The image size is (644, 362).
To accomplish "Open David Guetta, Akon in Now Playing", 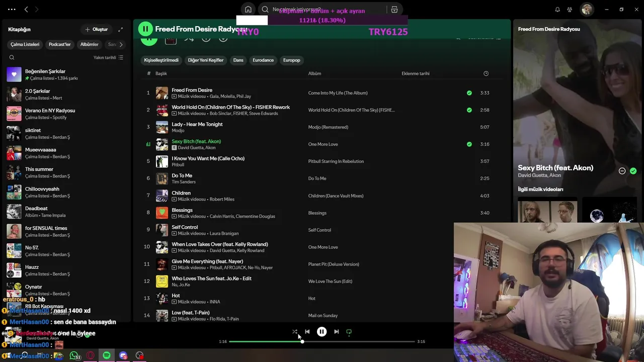I will [539, 175].
